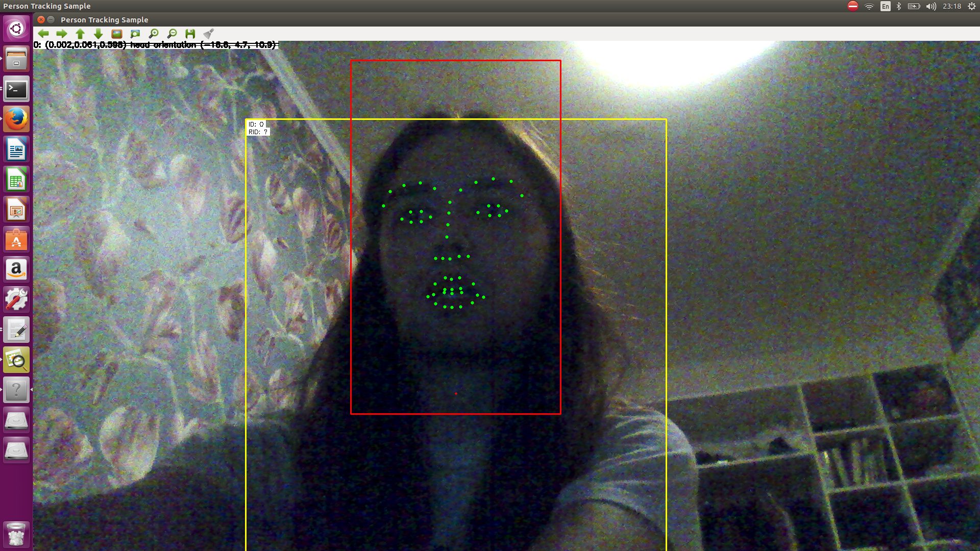Open the sound volume indicator menu

[931, 6]
